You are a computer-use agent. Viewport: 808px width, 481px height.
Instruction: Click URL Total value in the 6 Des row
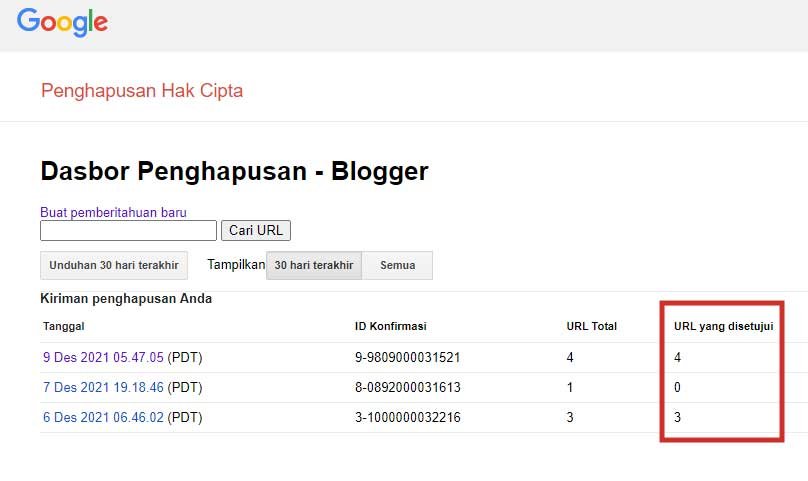(570, 417)
